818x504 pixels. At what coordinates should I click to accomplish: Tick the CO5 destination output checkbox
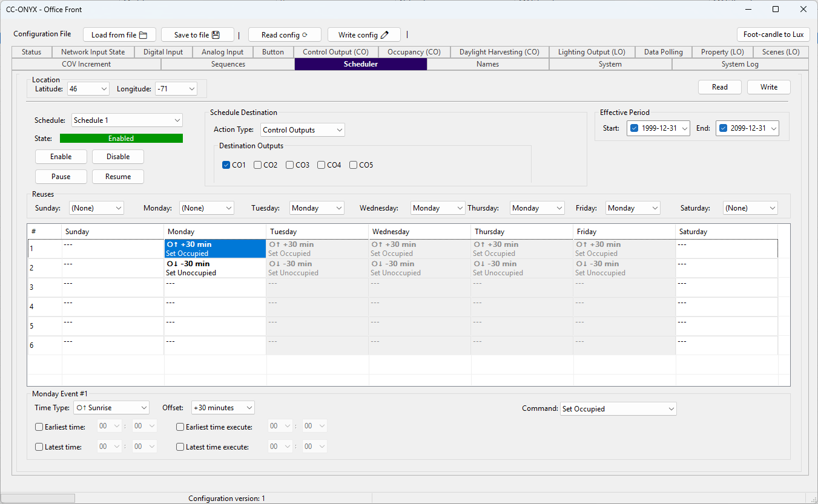[353, 165]
